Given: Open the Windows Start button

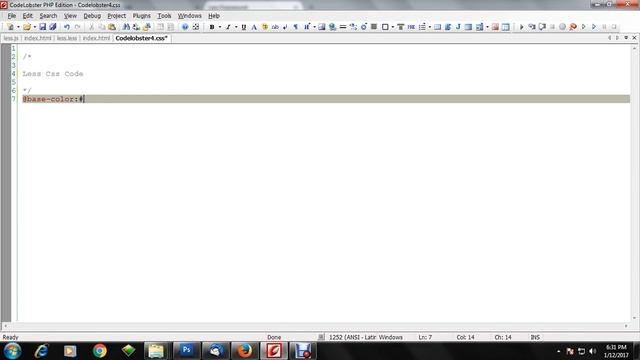Looking at the screenshot, I should 12,351.
